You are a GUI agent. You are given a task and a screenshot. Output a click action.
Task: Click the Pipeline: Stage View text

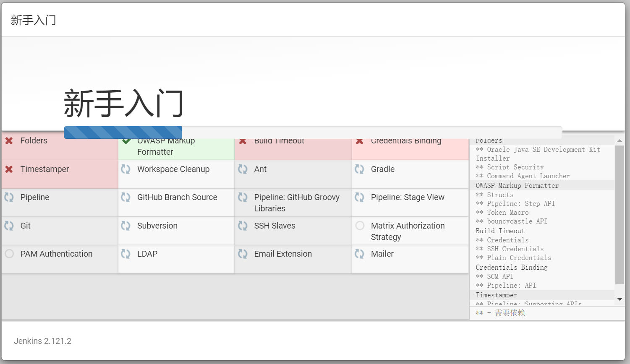click(408, 197)
